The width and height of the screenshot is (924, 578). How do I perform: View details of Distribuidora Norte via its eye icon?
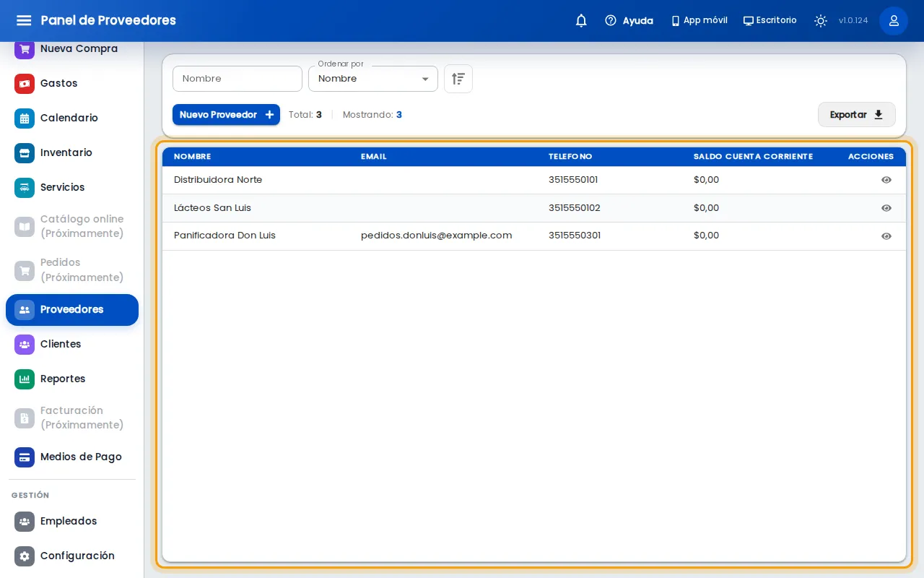click(886, 180)
